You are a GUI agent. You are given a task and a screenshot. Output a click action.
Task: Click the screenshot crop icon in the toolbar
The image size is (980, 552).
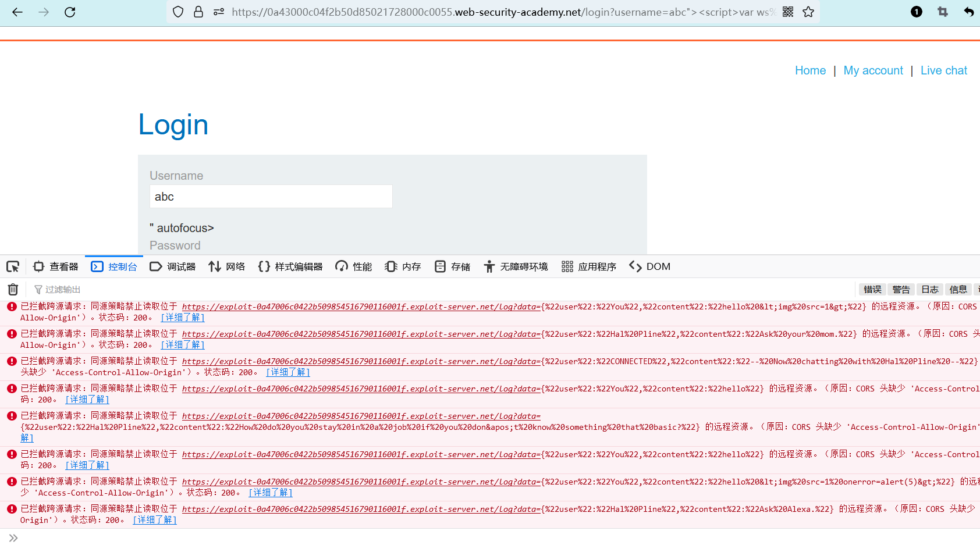tap(943, 12)
